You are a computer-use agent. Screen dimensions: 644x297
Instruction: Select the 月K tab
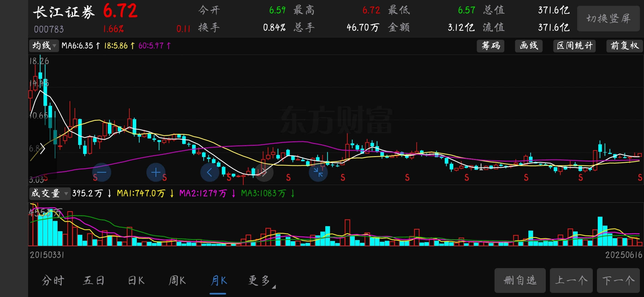click(x=219, y=281)
